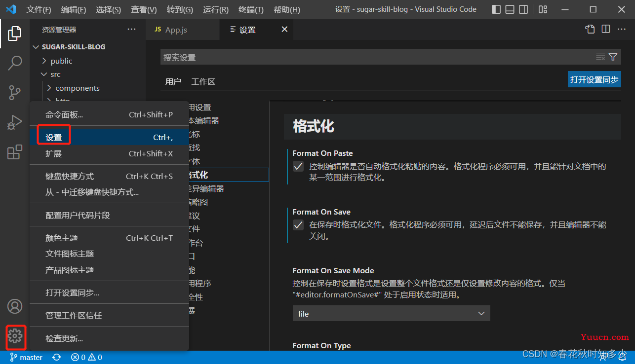Image resolution: width=635 pixels, height=364 pixels.
Task: Click the explorer more actions ellipsis
Action: pyautogui.click(x=131, y=30)
